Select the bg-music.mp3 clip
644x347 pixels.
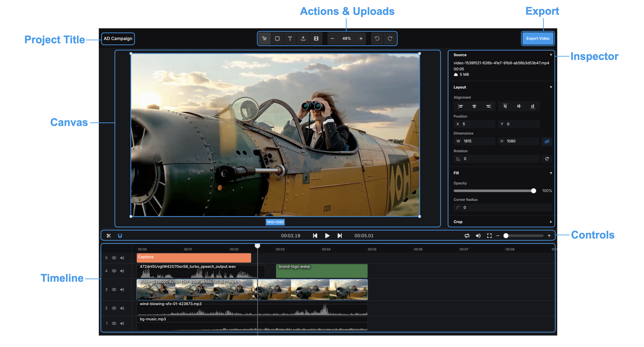[x=252, y=324]
